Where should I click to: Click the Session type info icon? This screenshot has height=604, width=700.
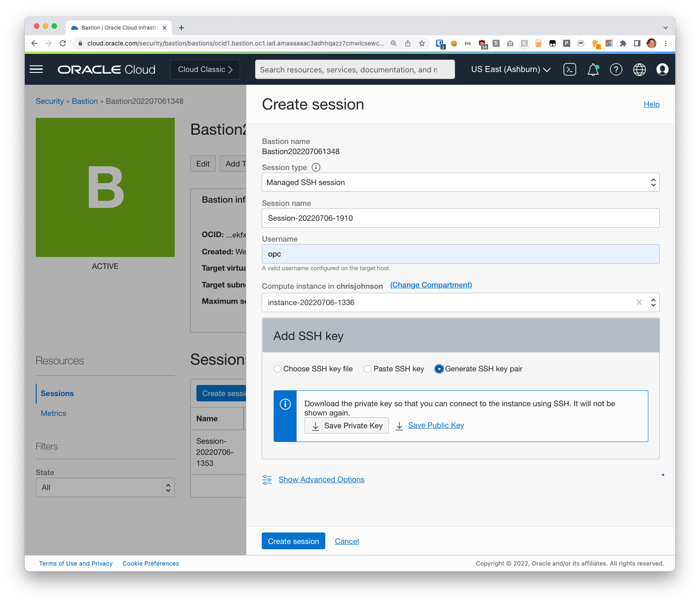(x=316, y=167)
